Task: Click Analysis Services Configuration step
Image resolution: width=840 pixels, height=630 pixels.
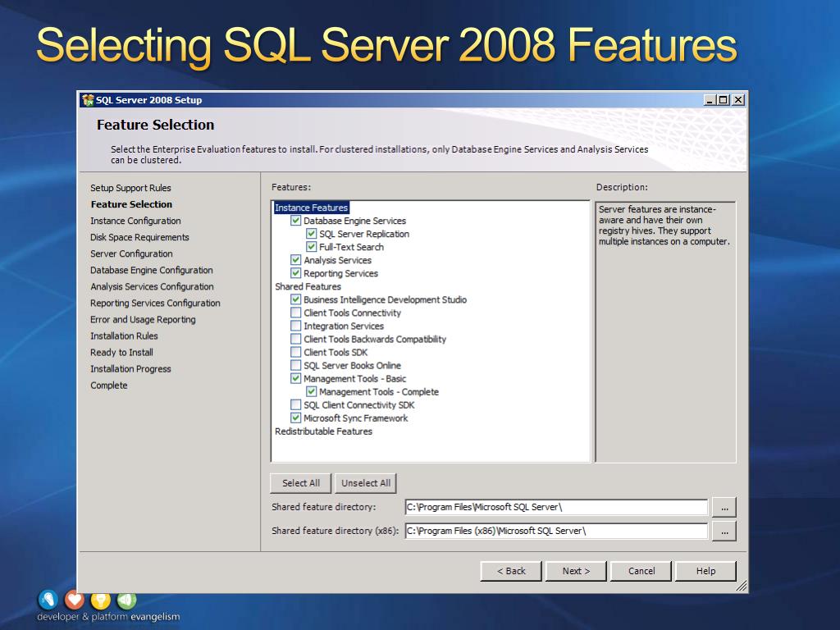Action: coord(152,286)
